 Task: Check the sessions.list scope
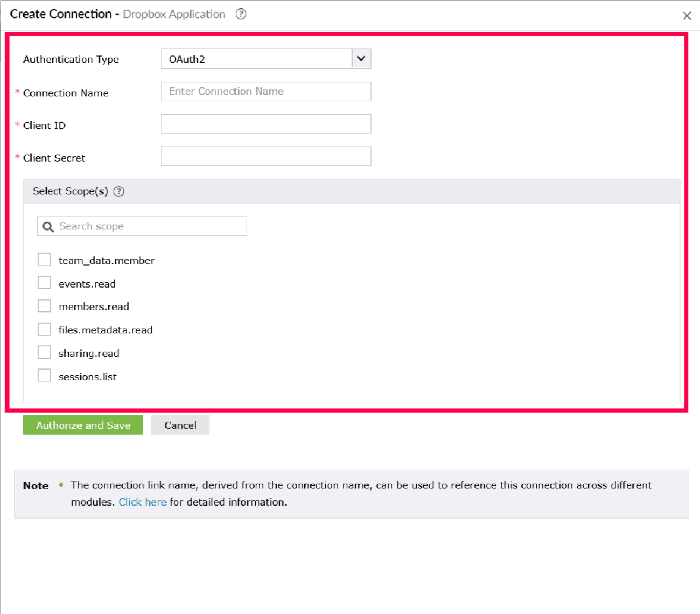point(44,375)
